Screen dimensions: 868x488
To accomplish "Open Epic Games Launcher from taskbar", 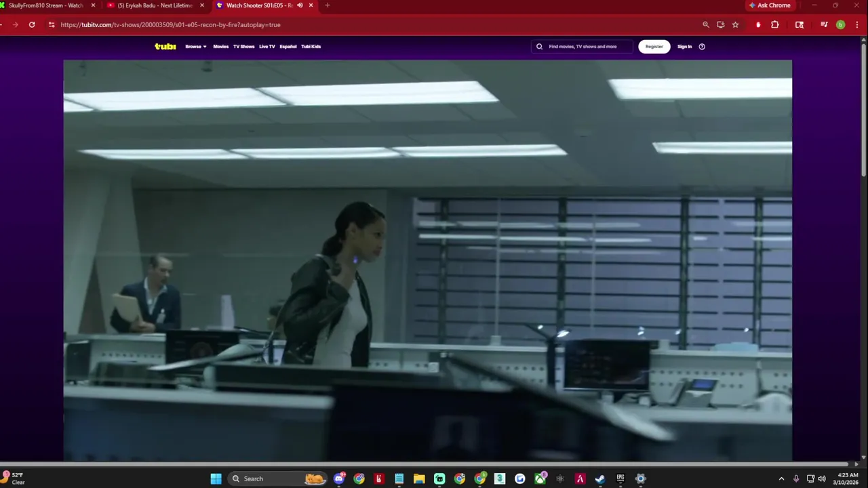I will 620,479.
